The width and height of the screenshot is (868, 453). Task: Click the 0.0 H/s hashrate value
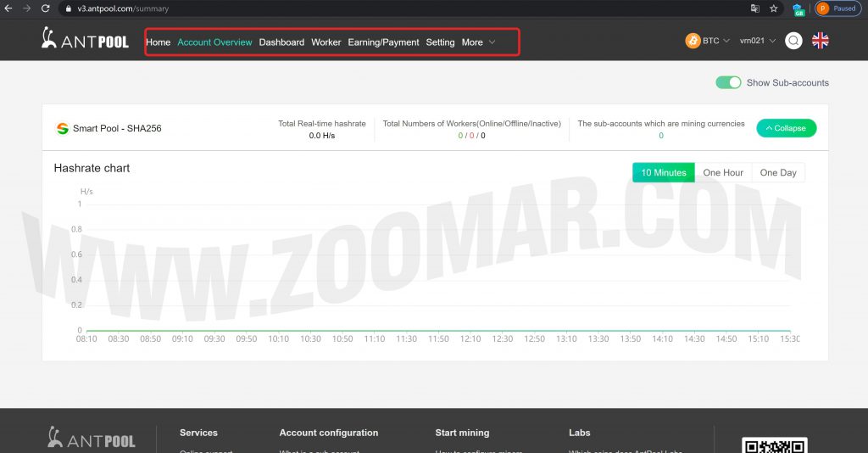click(x=321, y=136)
